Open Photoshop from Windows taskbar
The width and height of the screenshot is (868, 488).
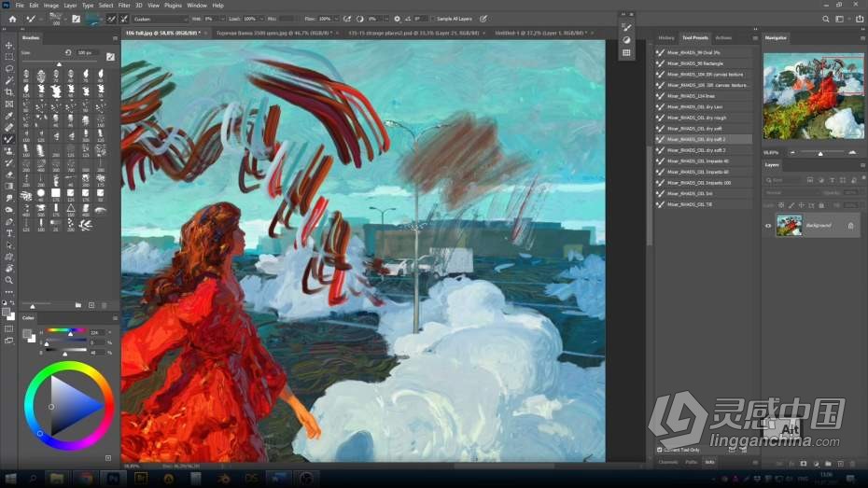[114, 479]
